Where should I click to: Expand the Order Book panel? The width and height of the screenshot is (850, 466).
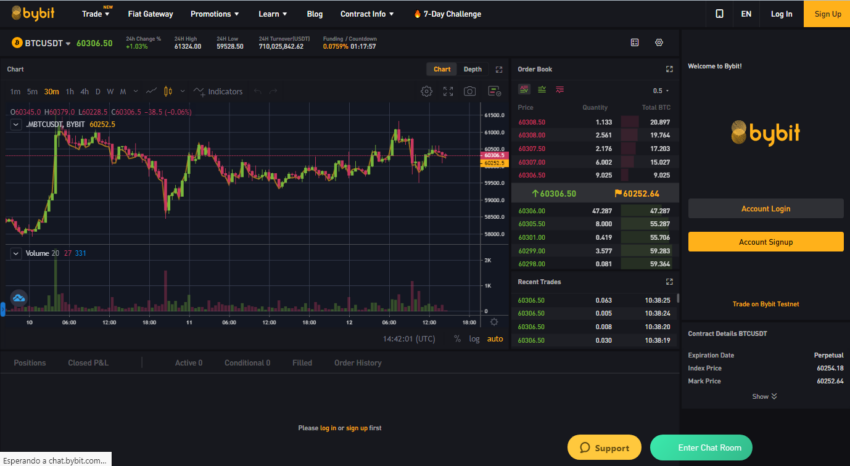669,69
